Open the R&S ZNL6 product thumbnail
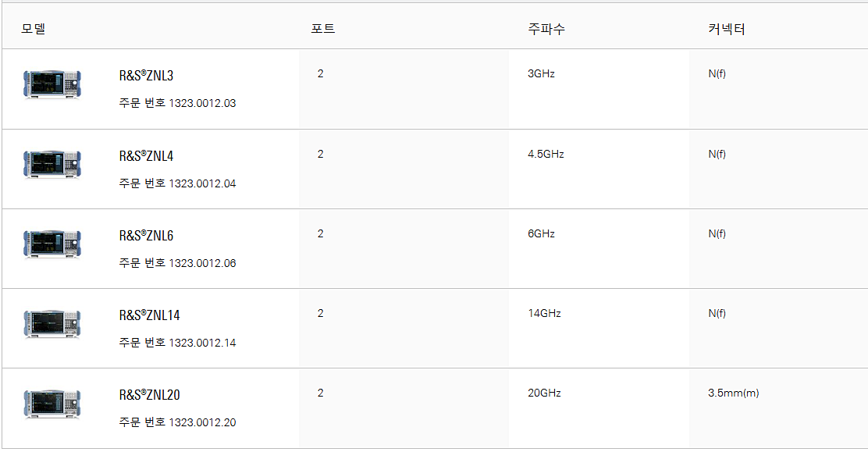 tap(52, 244)
